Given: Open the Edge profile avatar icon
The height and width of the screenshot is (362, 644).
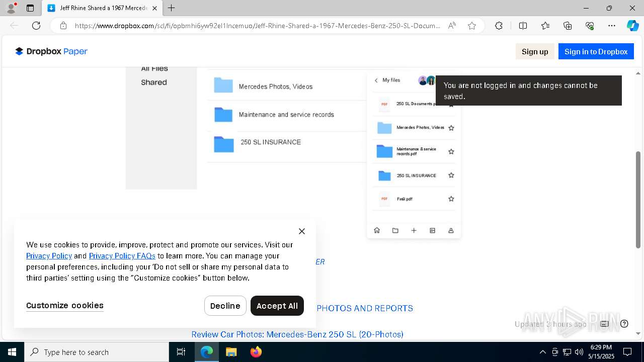Looking at the screenshot, I should [x=11, y=8].
